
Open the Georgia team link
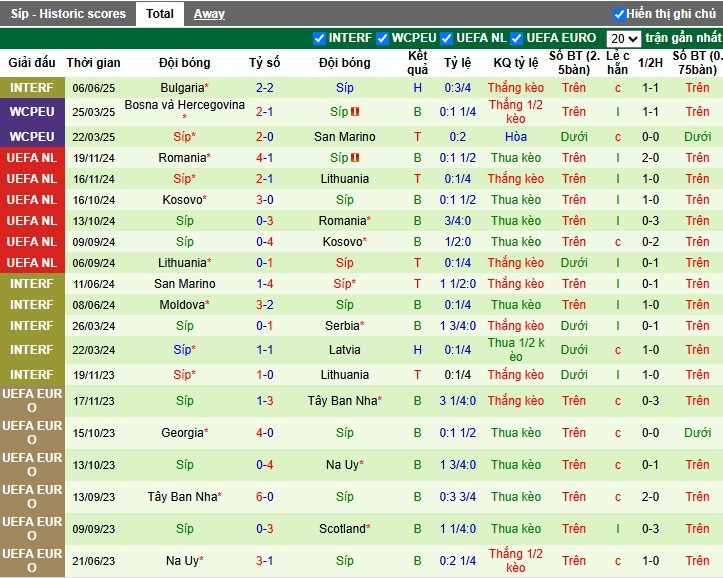click(x=182, y=433)
